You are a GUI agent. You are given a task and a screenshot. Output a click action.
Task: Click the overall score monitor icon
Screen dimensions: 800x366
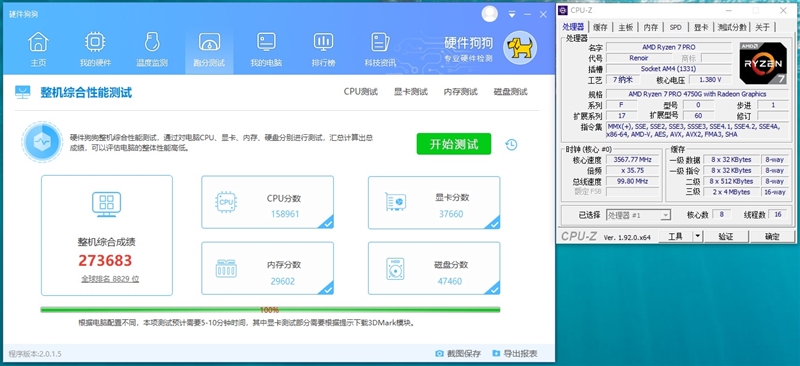107,204
